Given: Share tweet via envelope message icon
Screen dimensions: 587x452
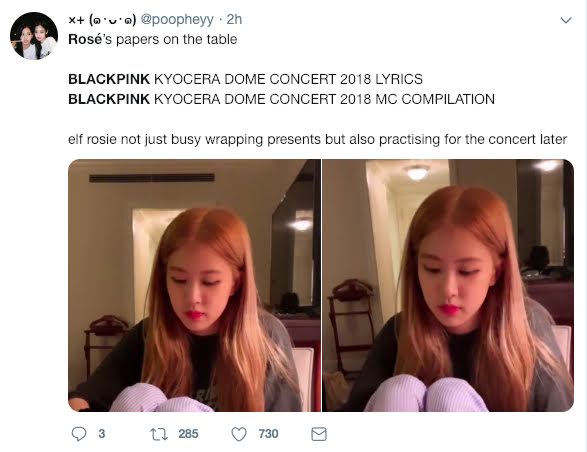Looking at the screenshot, I should pyautogui.click(x=319, y=434).
